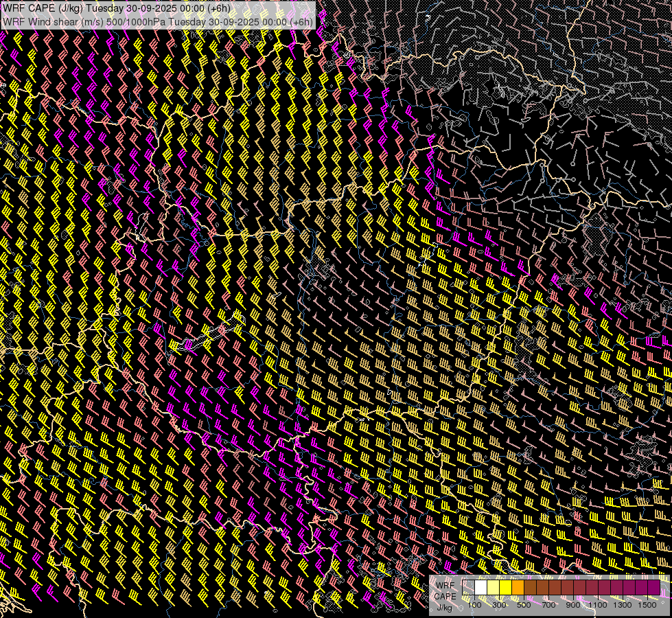
Task: Select the 500 value on the color scale
Action: click(524, 605)
